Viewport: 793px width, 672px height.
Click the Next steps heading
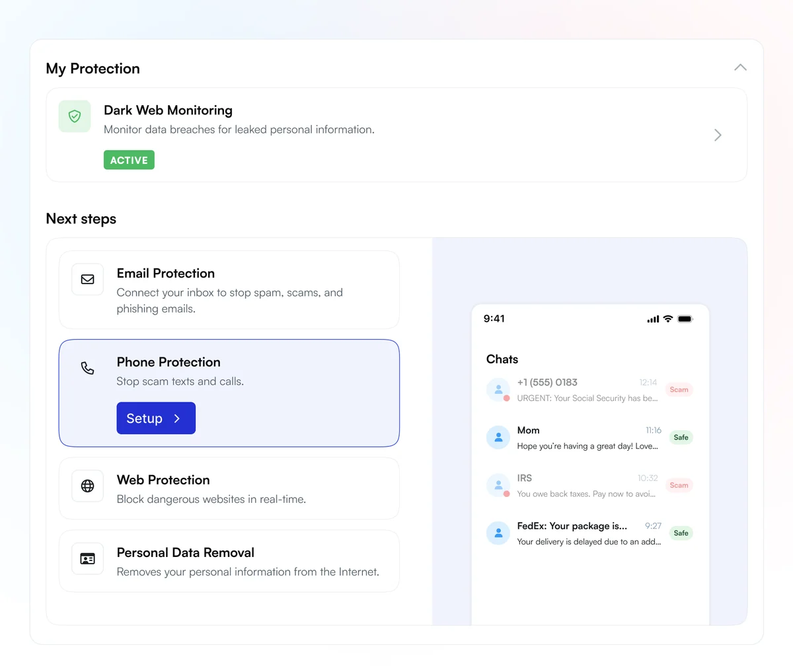point(81,219)
